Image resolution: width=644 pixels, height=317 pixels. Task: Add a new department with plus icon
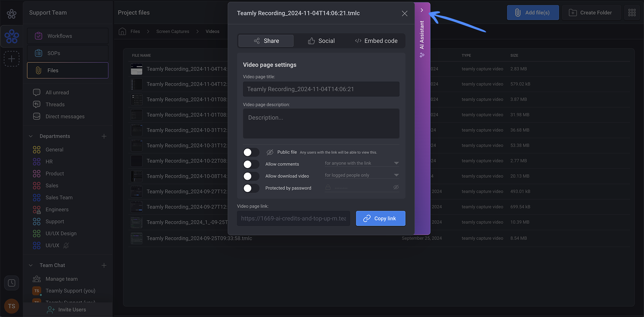tap(104, 136)
